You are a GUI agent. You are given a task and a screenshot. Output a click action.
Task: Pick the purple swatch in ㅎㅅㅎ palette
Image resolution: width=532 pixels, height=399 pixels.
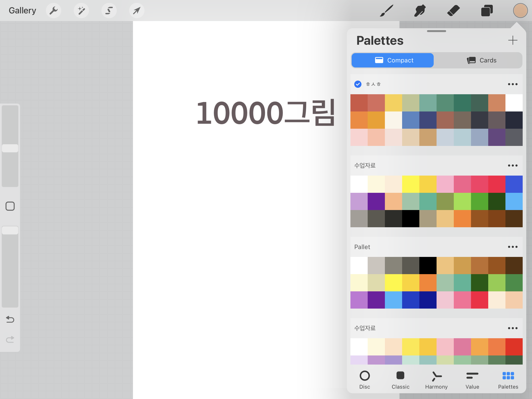497,137
